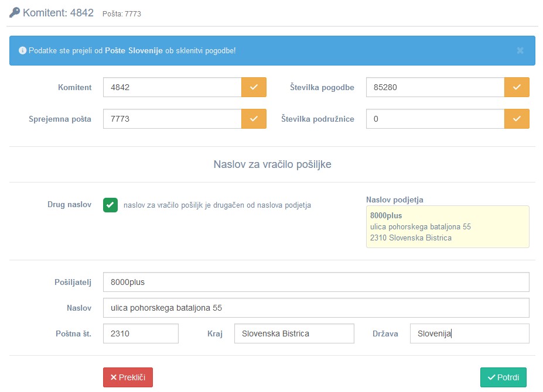Click into the Sprejemna pošta field
Screen dimensions: 543x392
[172, 119]
